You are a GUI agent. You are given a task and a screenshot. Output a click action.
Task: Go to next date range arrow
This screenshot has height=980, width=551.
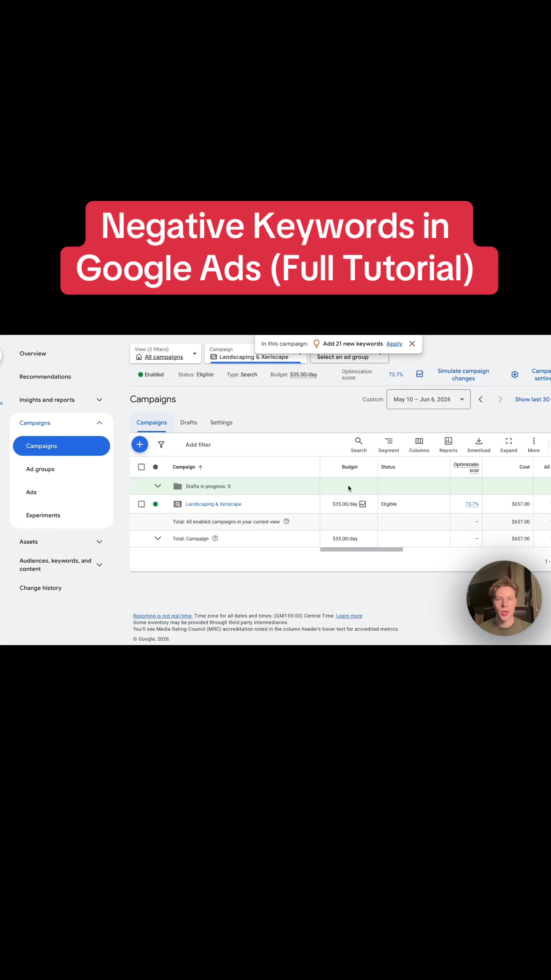click(500, 399)
